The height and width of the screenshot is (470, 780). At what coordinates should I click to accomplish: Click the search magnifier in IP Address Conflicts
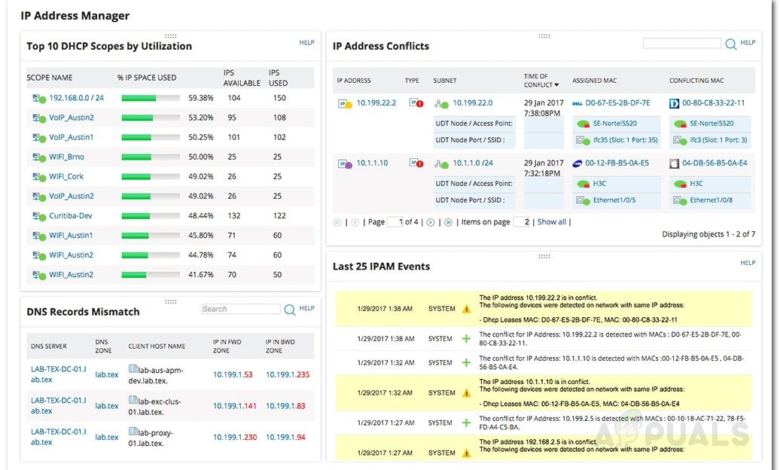click(x=731, y=44)
